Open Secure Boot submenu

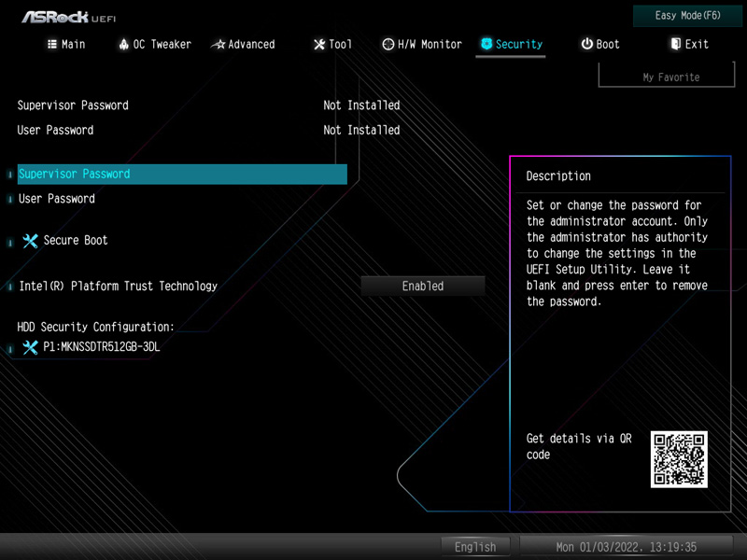coord(76,241)
